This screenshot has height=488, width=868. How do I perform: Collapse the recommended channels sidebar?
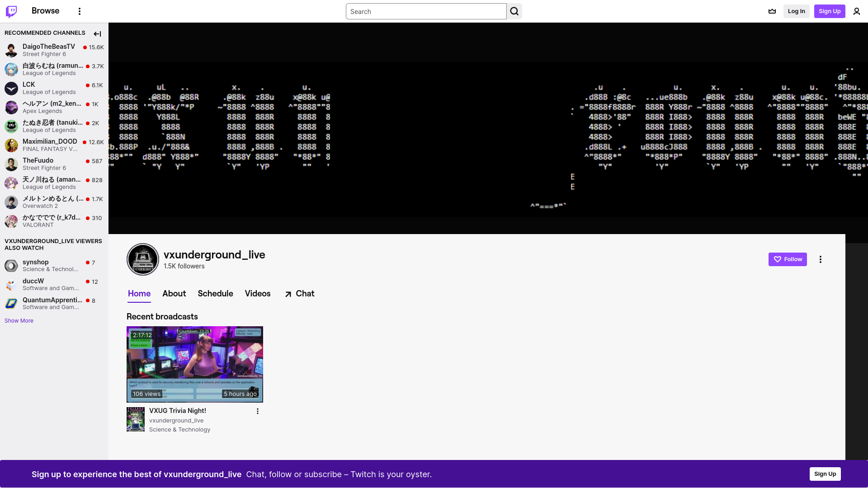tap(97, 34)
